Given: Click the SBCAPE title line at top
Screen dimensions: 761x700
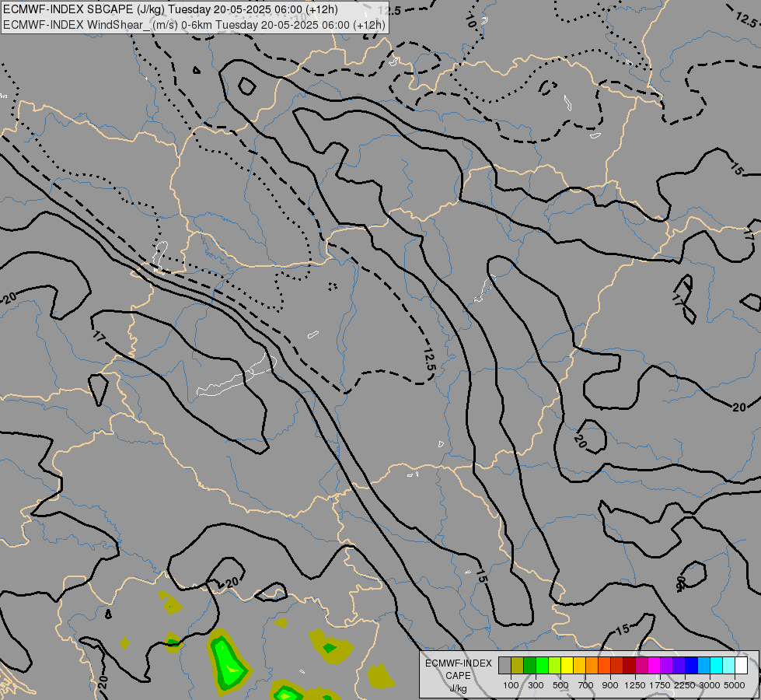Looking at the screenshot, I should tap(170, 9).
